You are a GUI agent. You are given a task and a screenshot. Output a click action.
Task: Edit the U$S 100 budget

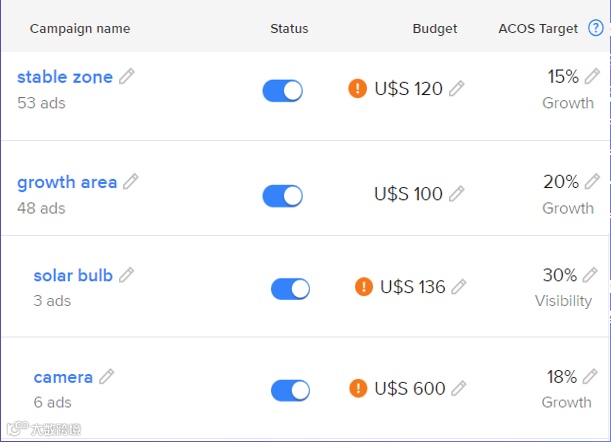pos(457,194)
